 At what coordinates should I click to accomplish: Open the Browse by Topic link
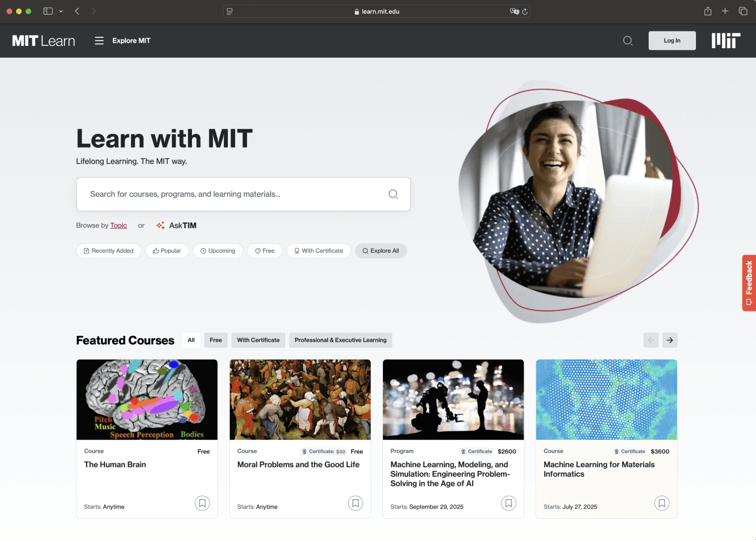pos(118,225)
